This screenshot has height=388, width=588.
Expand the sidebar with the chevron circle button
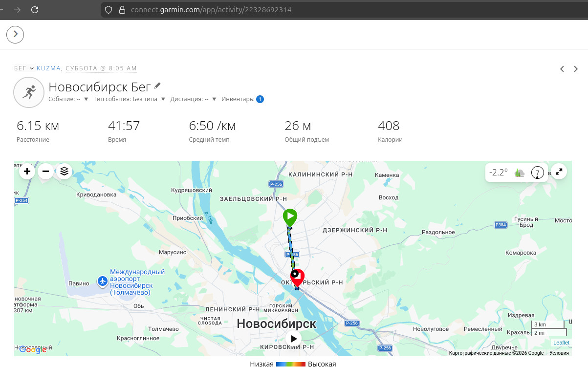[x=15, y=34]
